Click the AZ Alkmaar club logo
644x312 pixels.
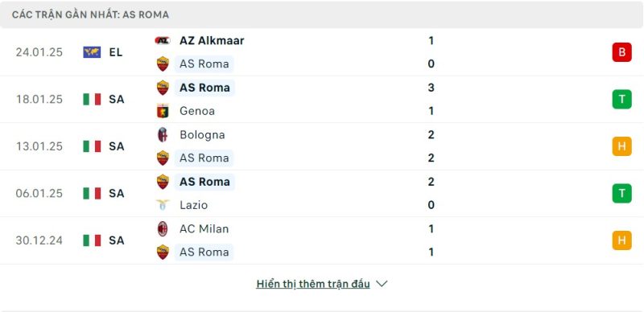[x=163, y=40]
